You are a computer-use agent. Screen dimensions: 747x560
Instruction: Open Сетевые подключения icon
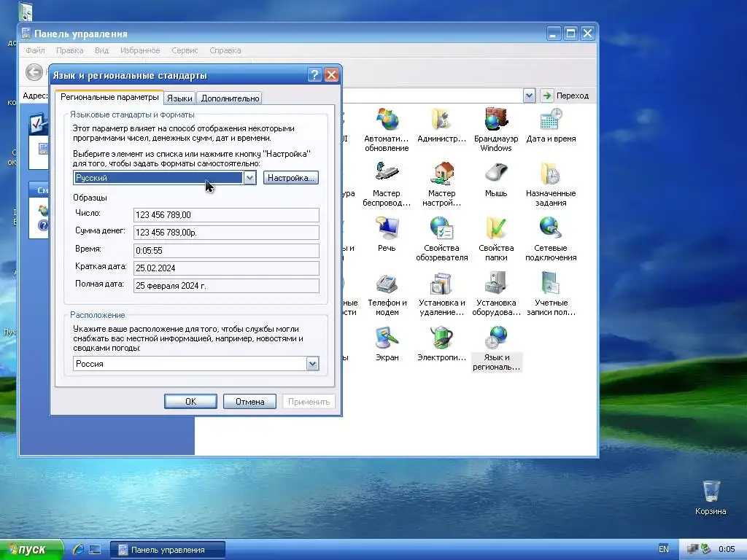(x=551, y=238)
